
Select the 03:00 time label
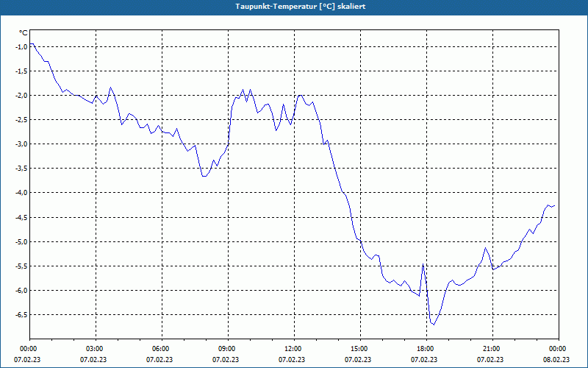tap(96, 349)
